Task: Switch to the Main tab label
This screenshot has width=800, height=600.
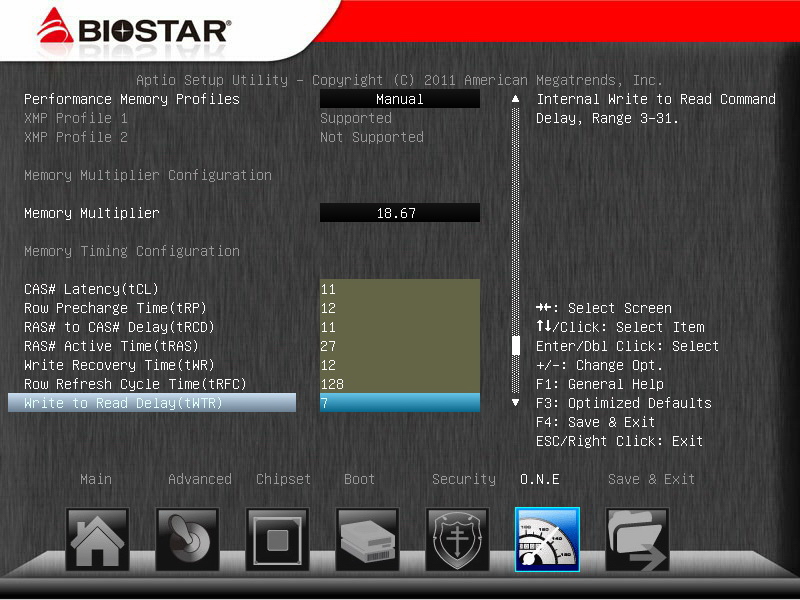Action: tap(96, 479)
